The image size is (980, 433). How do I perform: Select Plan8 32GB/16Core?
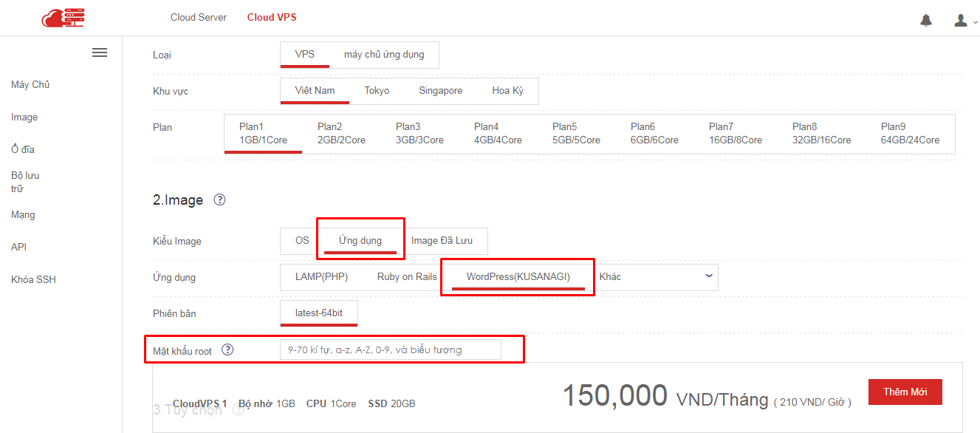822,133
